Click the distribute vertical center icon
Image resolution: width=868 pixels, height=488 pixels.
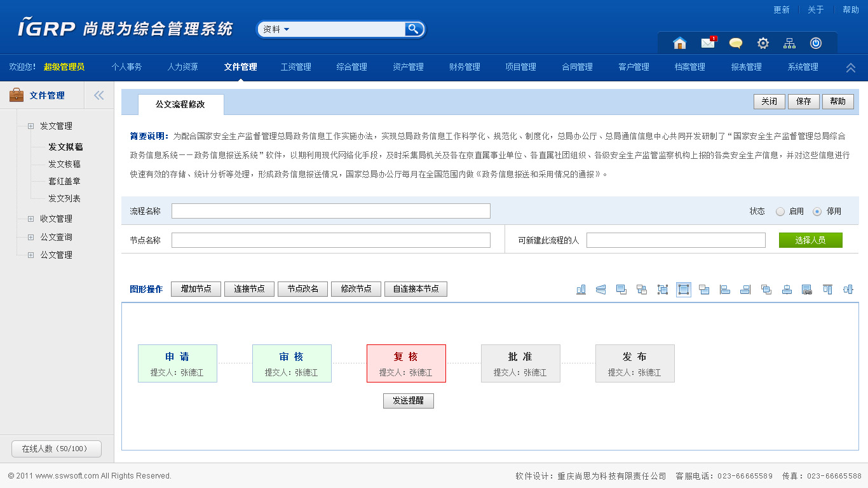848,290
